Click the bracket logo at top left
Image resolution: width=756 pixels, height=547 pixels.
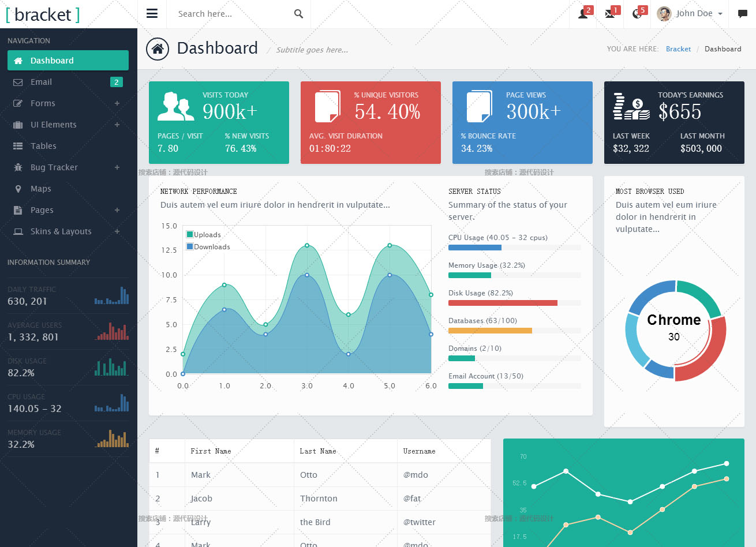point(43,14)
